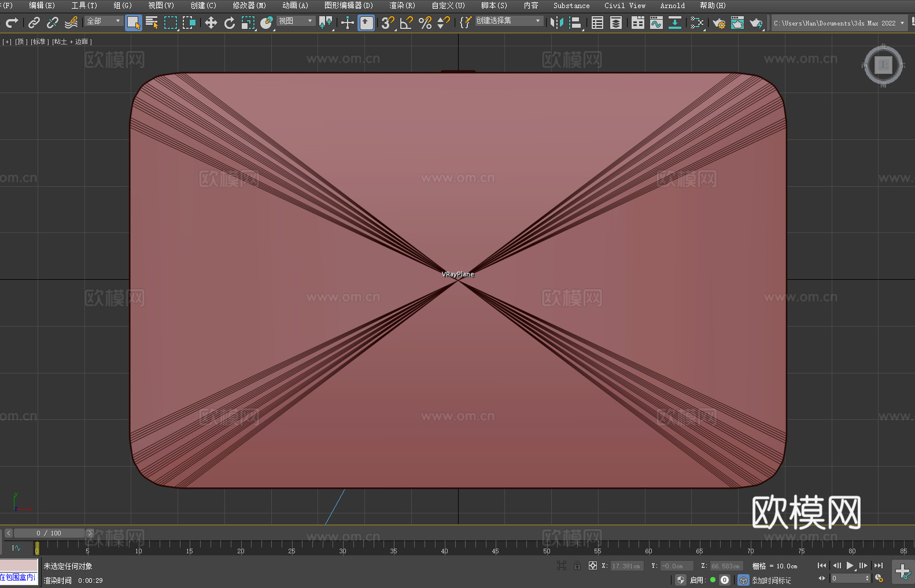Viewport: 915px width, 588px height.
Task: Click Edit Named Selection Sets icon
Action: [x=466, y=23]
